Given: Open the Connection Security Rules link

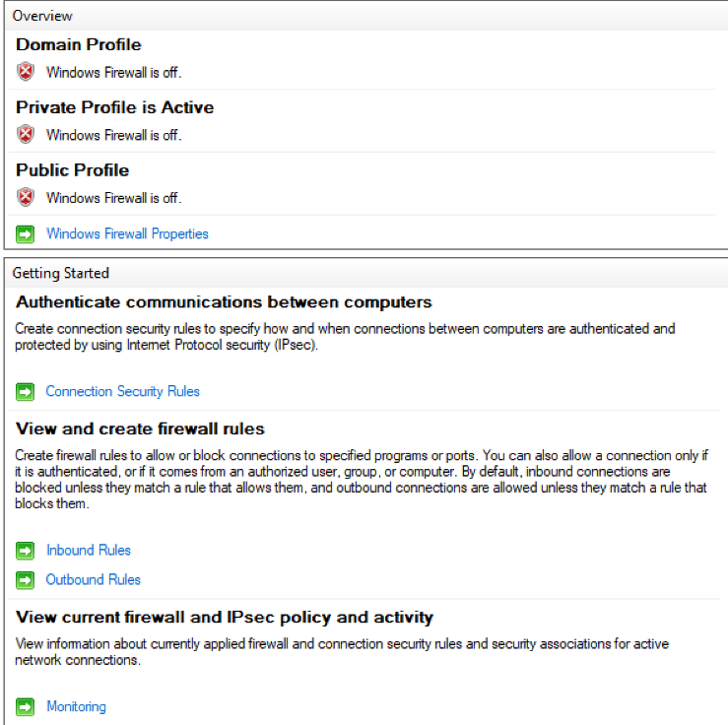Looking at the screenshot, I should (122, 392).
